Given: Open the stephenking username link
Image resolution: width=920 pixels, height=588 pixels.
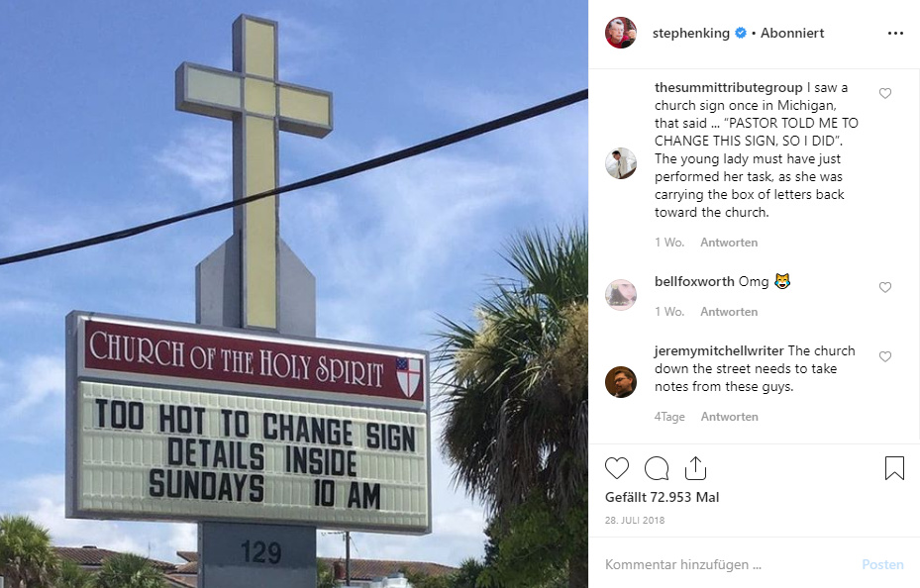Looking at the screenshot, I should click(691, 33).
